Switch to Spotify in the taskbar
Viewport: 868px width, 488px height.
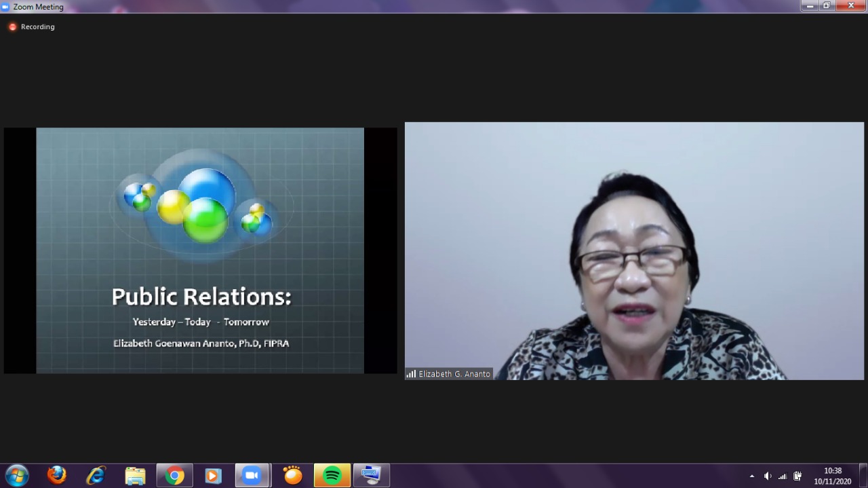332,475
